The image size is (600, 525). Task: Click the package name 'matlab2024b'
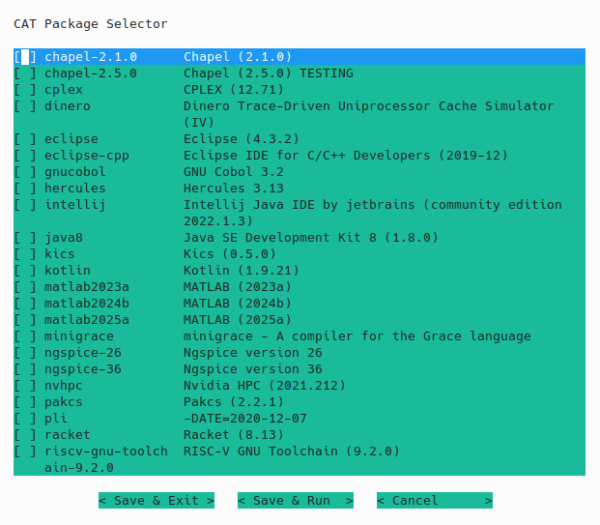coord(87,303)
